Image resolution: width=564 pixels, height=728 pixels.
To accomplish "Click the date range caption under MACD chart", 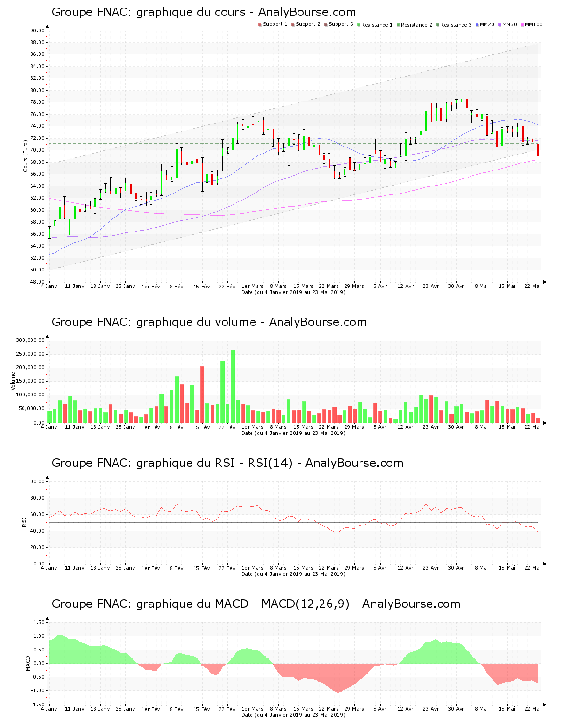I will (293, 715).
